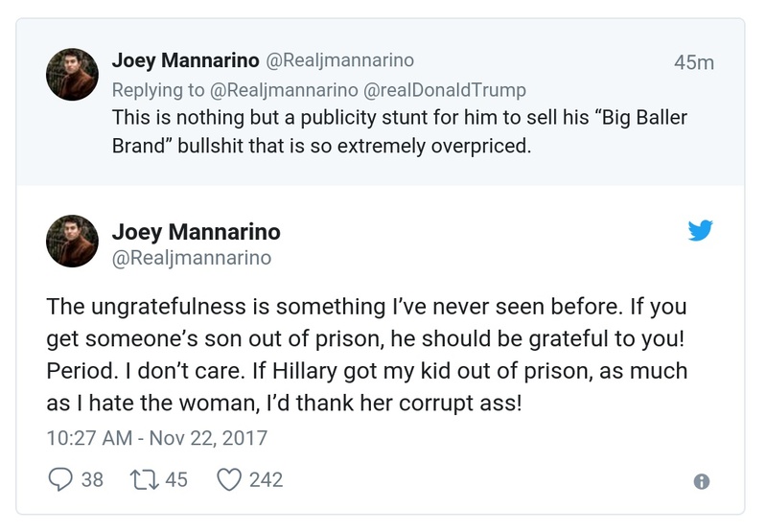
Task: Click the Joey Mannarino name in the parent tweet
Action: point(185,60)
